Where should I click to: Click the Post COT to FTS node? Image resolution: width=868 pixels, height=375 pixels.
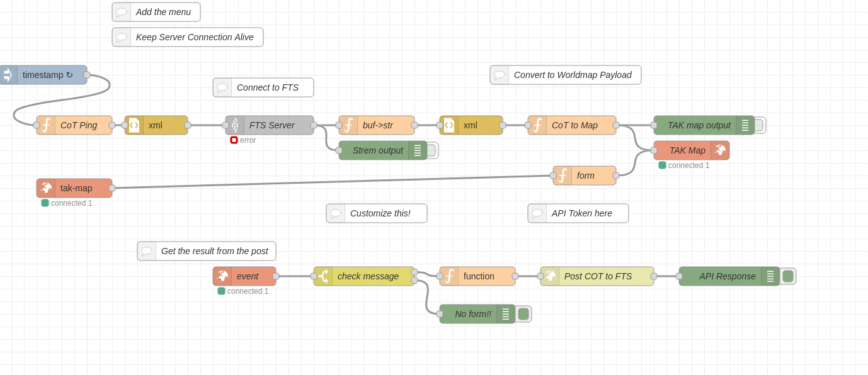[596, 276]
